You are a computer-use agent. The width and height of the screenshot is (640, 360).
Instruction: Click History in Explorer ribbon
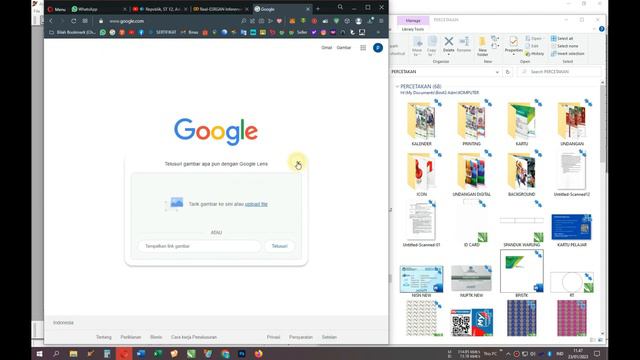535,54
